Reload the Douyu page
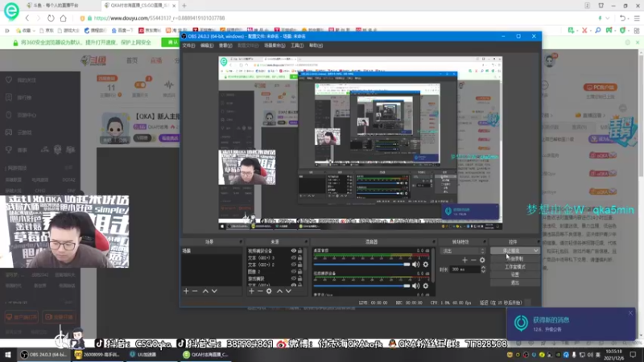The height and width of the screenshot is (362, 644). pyautogui.click(x=51, y=18)
